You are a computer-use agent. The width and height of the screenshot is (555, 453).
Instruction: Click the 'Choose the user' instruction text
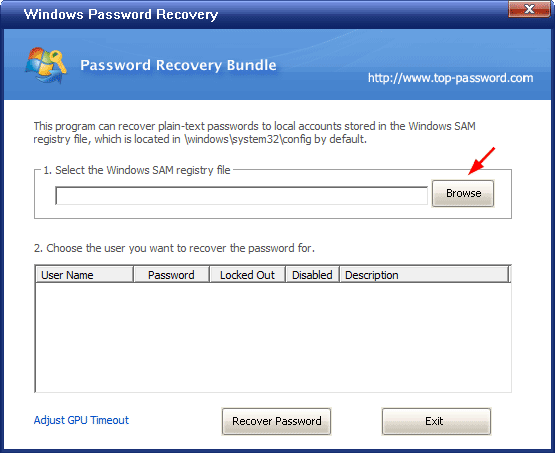(174, 248)
